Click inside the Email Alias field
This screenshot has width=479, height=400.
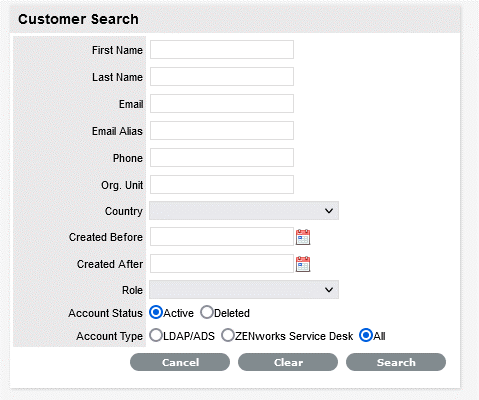coord(222,131)
